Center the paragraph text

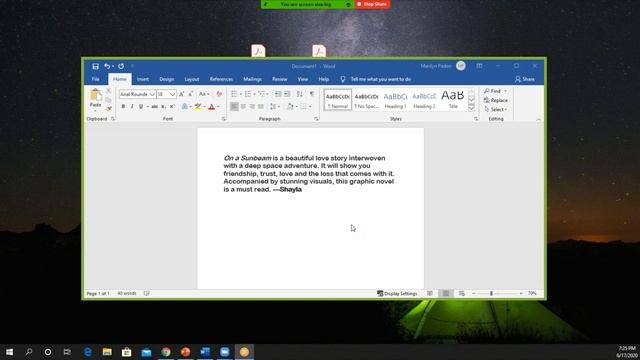point(243,107)
